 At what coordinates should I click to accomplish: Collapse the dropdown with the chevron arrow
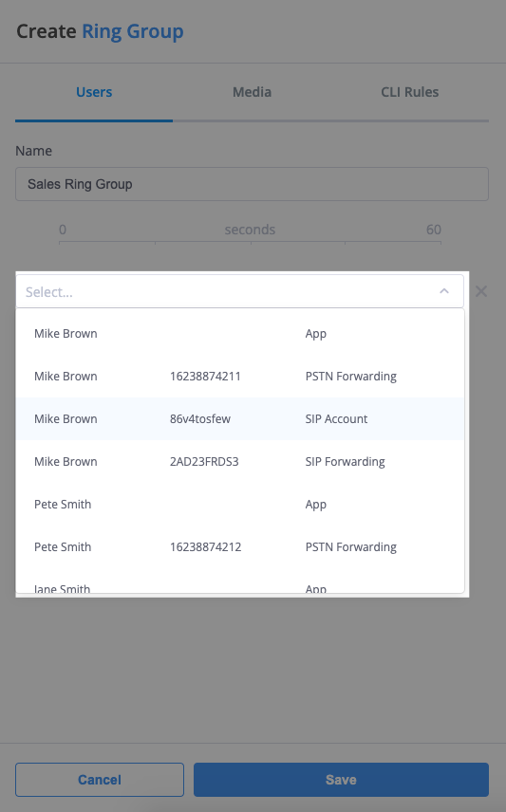444,291
